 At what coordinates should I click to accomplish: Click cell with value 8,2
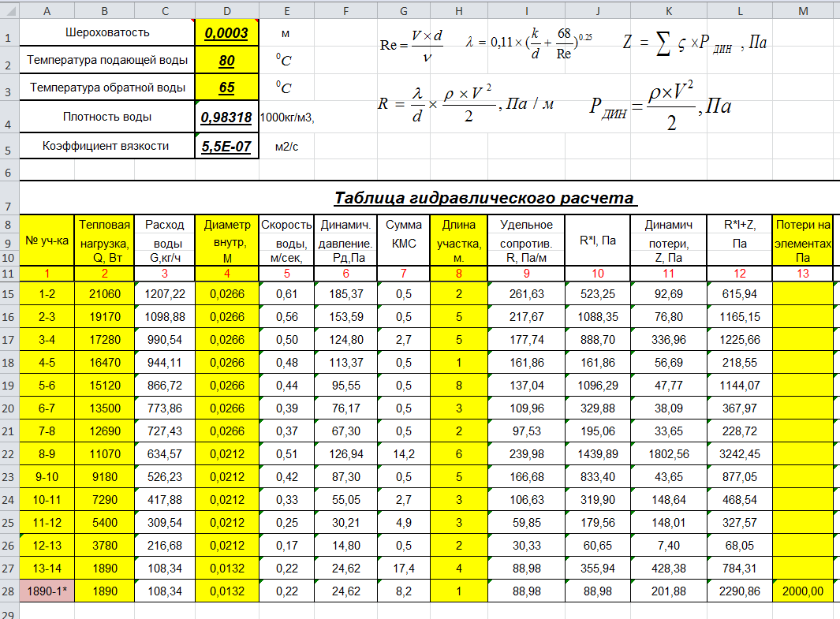coord(404,591)
